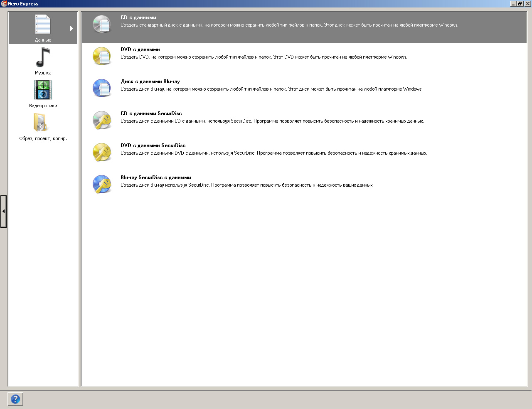Click the 'Создать диск Blu-ray, на котором' description
This screenshot has height=409, width=532.
point(271,89)
